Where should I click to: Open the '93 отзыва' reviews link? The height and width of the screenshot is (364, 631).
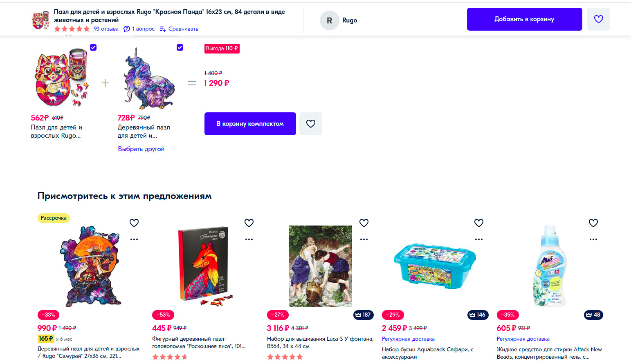pos(106,29)
